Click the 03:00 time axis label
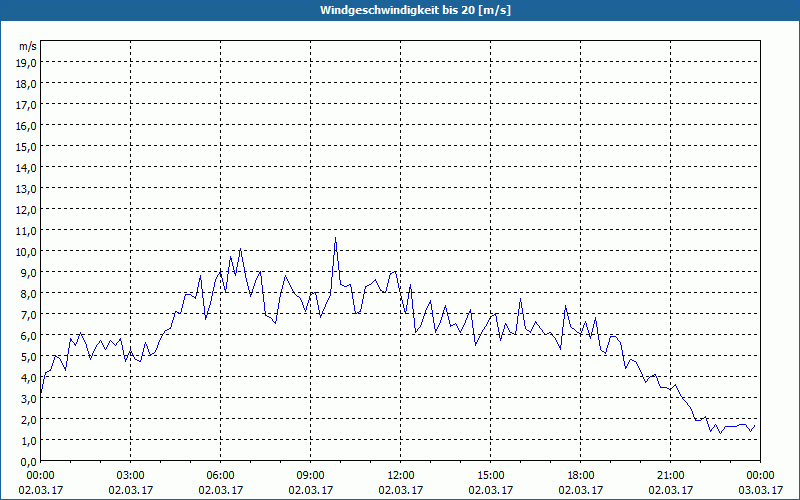The width and height of the screenshot is (800, 500). (x=131, y=476)
